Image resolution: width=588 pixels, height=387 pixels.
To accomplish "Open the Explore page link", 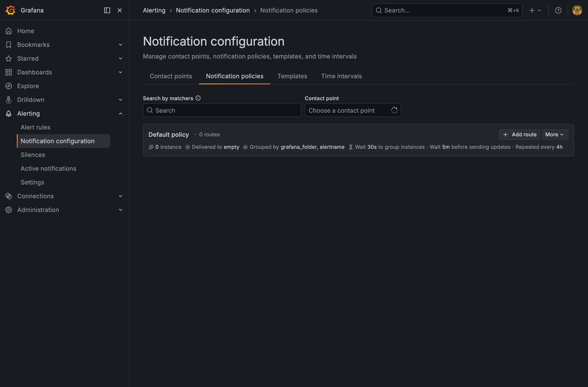I will coord(28,86).
